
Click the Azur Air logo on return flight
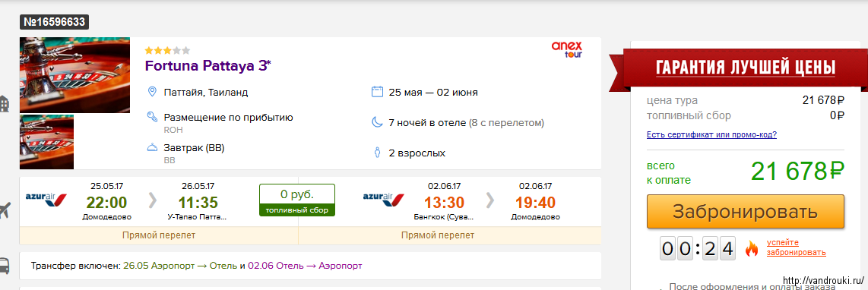coord(384,197)
